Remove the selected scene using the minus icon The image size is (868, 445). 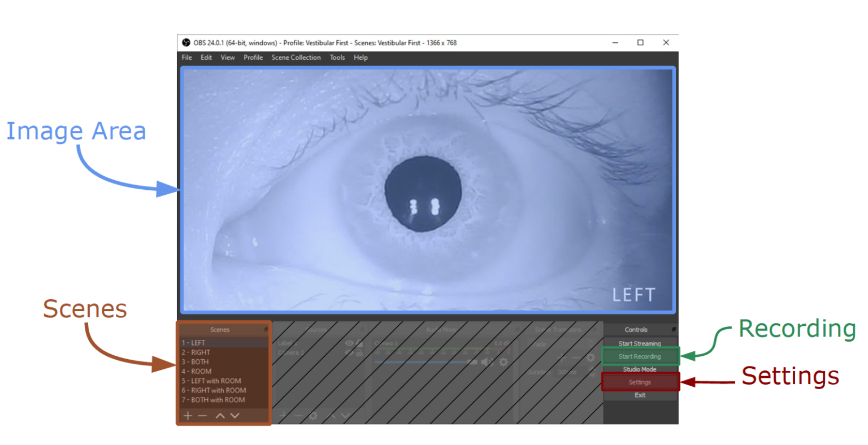(202, 416)
